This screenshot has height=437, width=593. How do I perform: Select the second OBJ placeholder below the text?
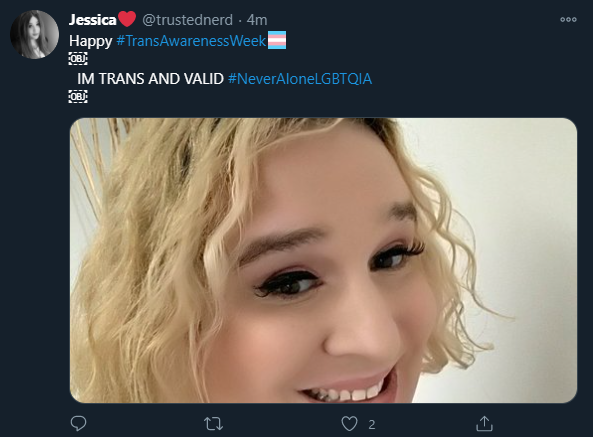(78, 97)
